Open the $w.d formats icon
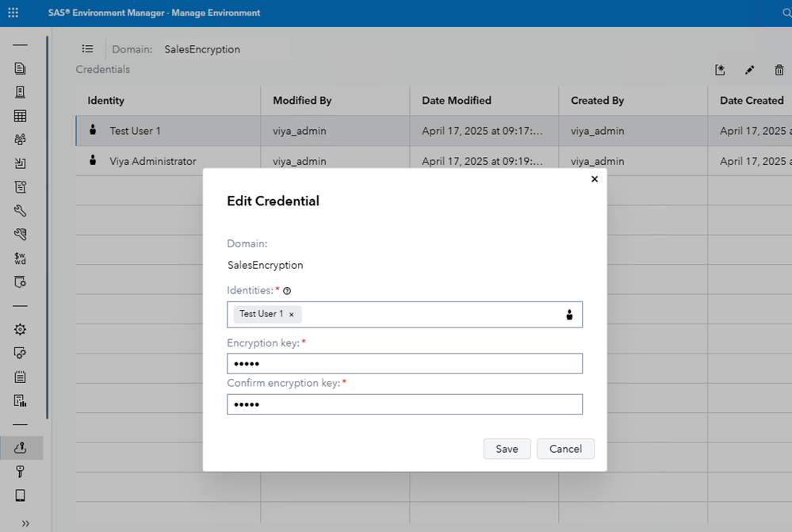Viewport: 792px width, 532px height. (20, 258)
